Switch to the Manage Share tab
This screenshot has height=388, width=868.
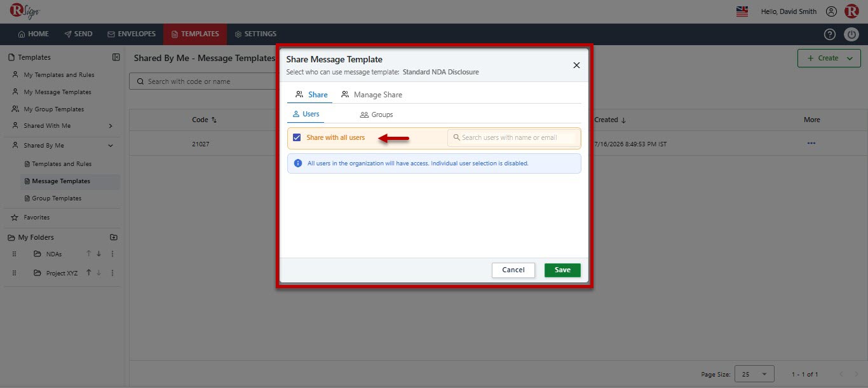[x=371, y=95]
